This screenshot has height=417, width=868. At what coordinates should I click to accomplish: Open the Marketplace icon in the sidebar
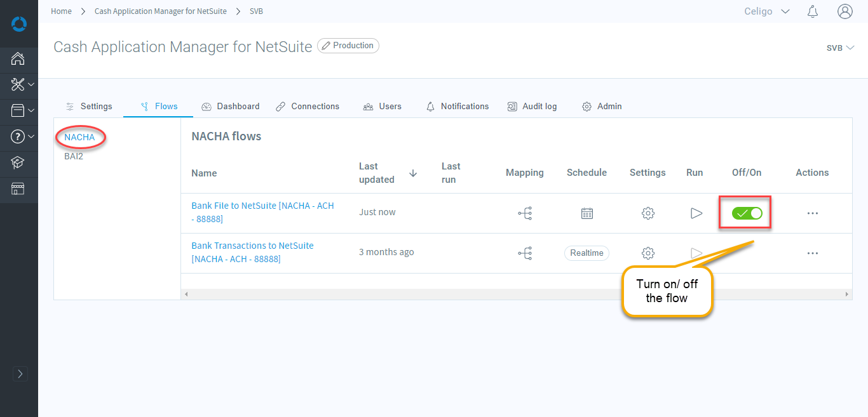(18, 189)
